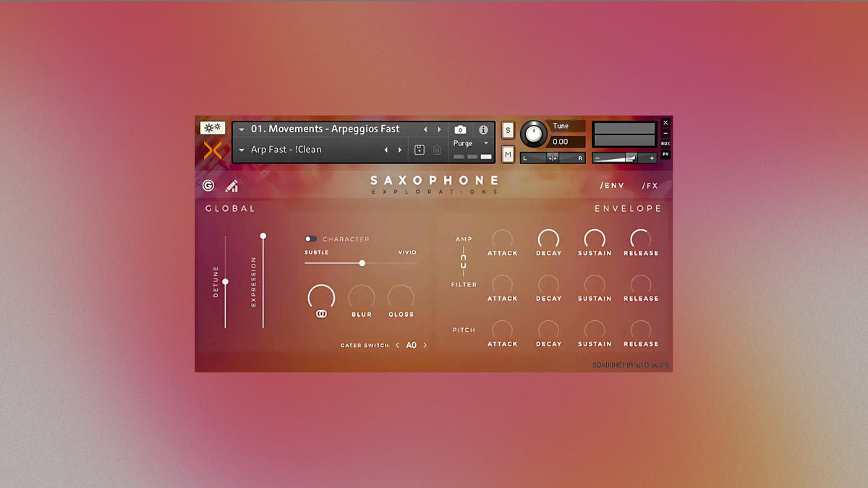This screenshot has width=868, height=488.
Task: Click Gater Switch next arrow
Action: click(x=425, y=346)
